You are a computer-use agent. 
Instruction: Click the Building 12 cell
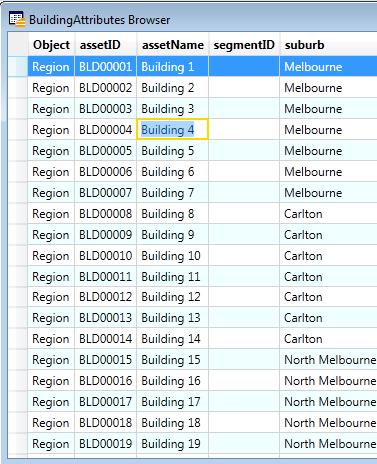pyautogui.click(x=173, y=297)
